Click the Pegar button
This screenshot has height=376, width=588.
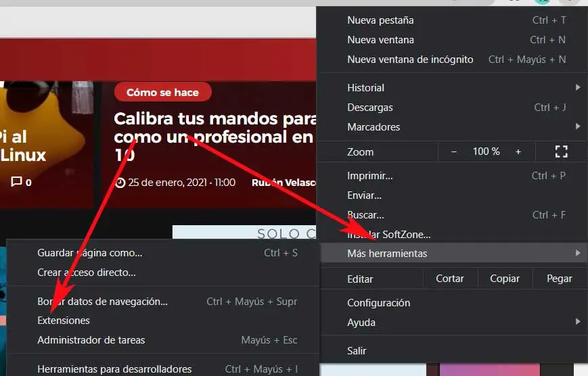click(560, 279)
